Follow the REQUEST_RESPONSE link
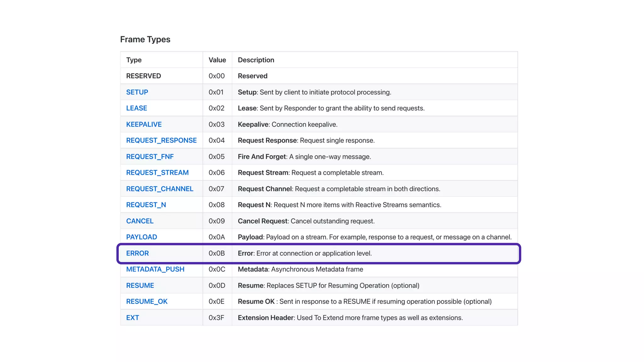Viewport: 644px width, 362px height. pos(161,140)
